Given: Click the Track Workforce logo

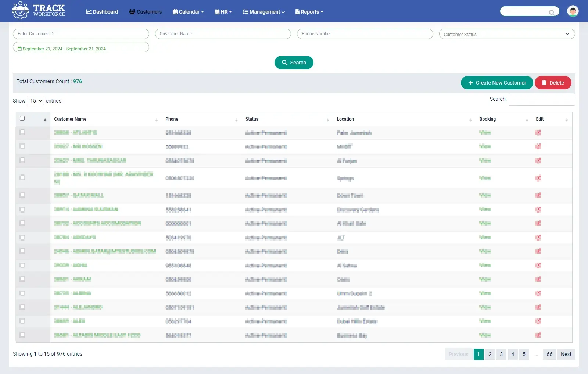Looking at the screenshot, I should coord(38,11).
